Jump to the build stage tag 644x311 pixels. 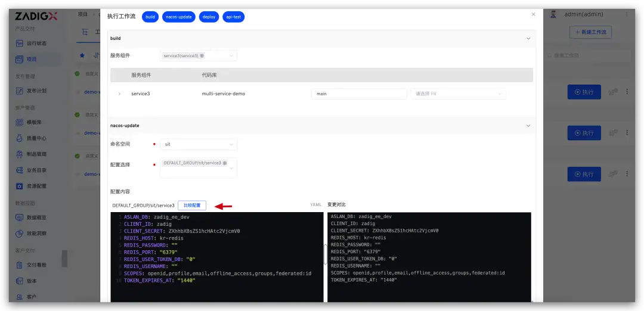tap(150, 17)
